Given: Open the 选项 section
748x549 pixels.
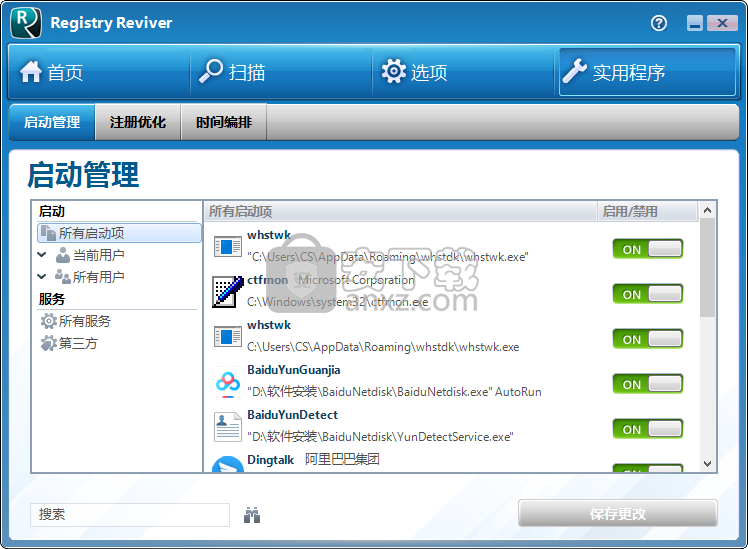Looking at the screenshot, I should [463, 72].
